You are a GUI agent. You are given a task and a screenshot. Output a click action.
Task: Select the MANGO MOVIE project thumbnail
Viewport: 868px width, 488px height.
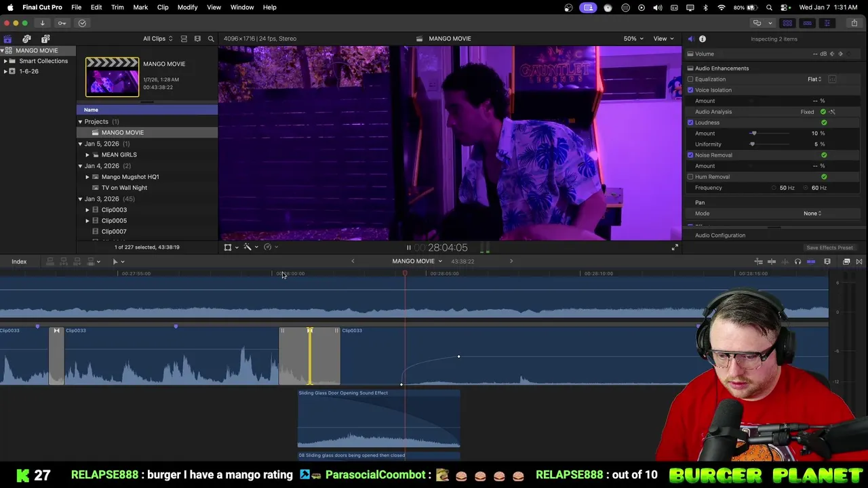(112, 77)
